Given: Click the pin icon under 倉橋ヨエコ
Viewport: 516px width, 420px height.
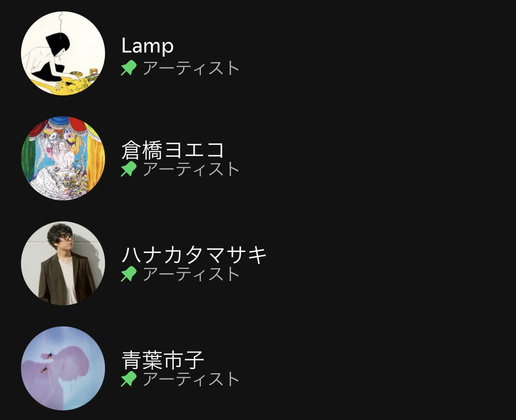Looking at the screenshot, I should click(129, 169).
